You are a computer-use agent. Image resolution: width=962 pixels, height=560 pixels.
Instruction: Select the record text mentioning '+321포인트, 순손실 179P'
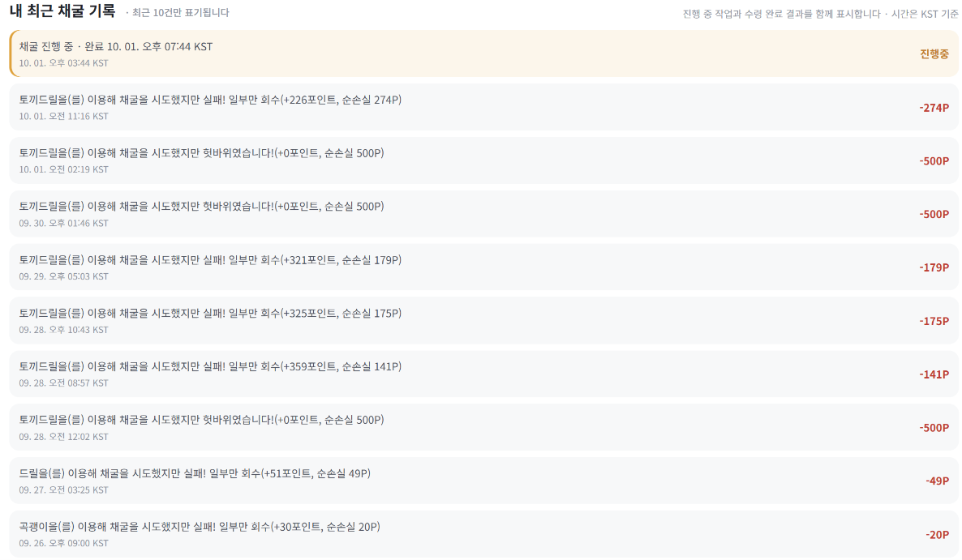click(210, 260)
